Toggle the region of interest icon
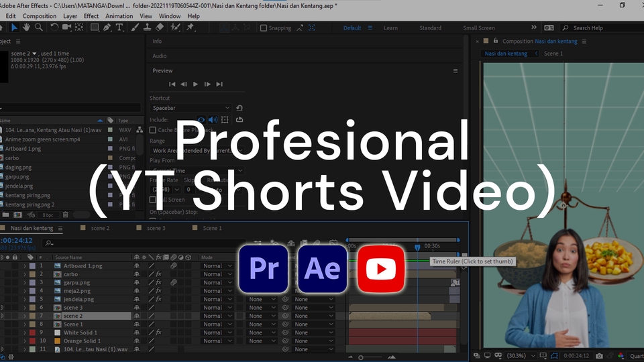The height and width of the screenshot is (362, 644). tap(543, 356)
